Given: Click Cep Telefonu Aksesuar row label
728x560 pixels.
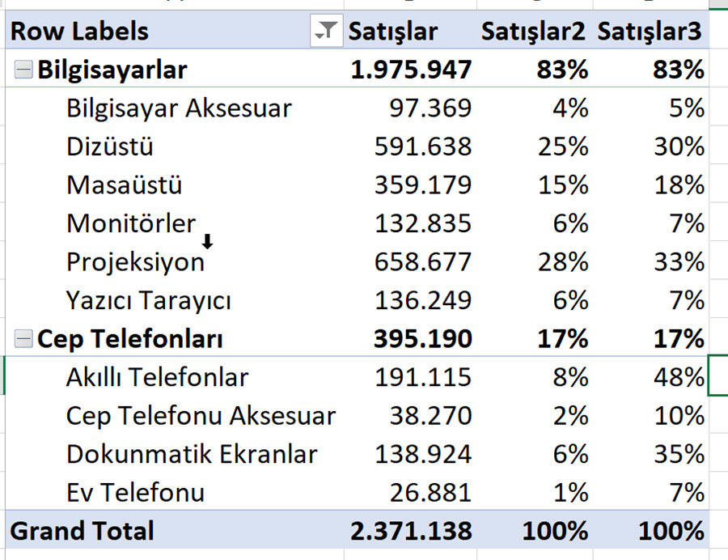Looking at the screenshot, I should [201, 416].
